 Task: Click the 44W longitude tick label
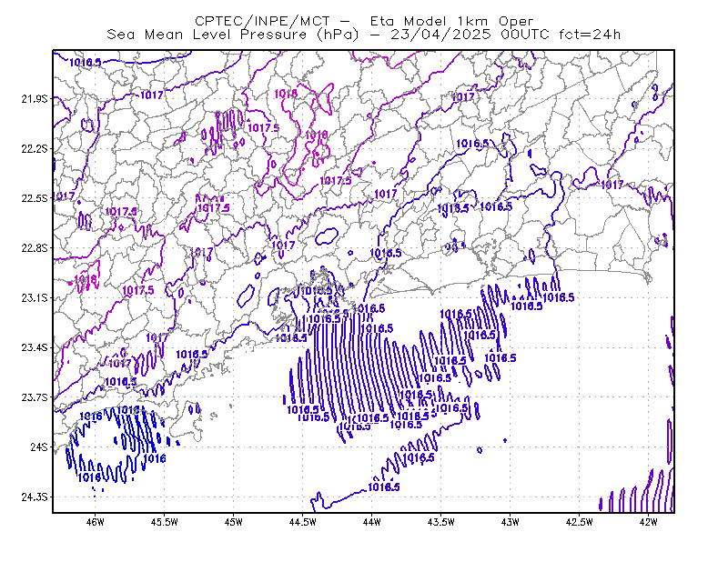(372, 522)
